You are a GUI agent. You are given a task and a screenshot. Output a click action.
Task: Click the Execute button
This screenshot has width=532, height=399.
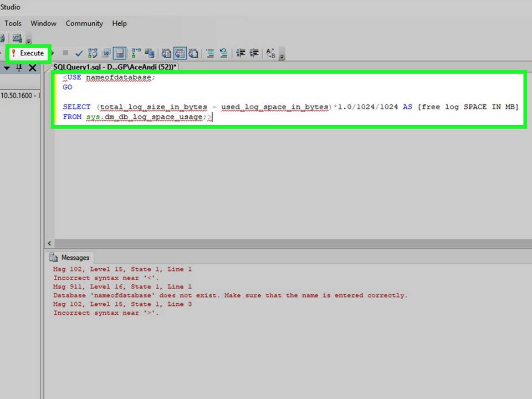click(28, 53)
